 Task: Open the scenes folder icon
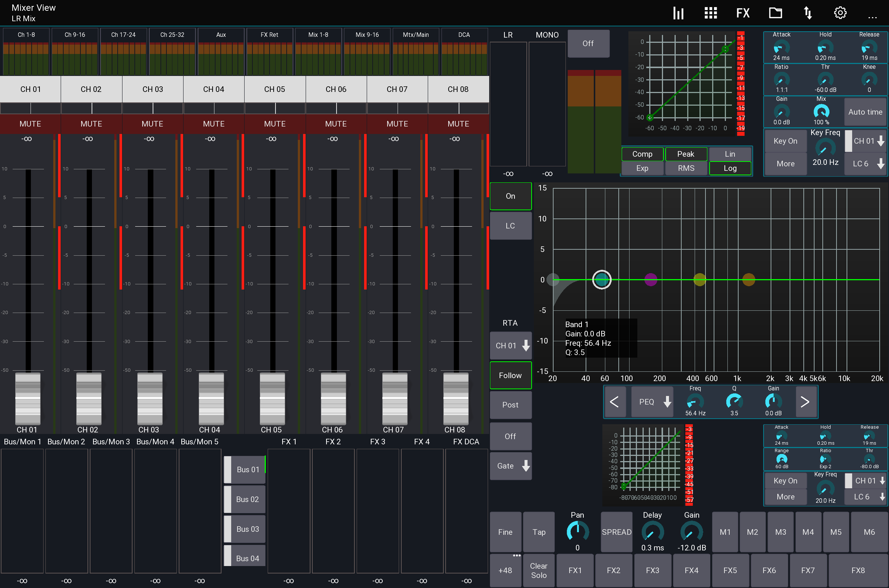click(775, 12)
